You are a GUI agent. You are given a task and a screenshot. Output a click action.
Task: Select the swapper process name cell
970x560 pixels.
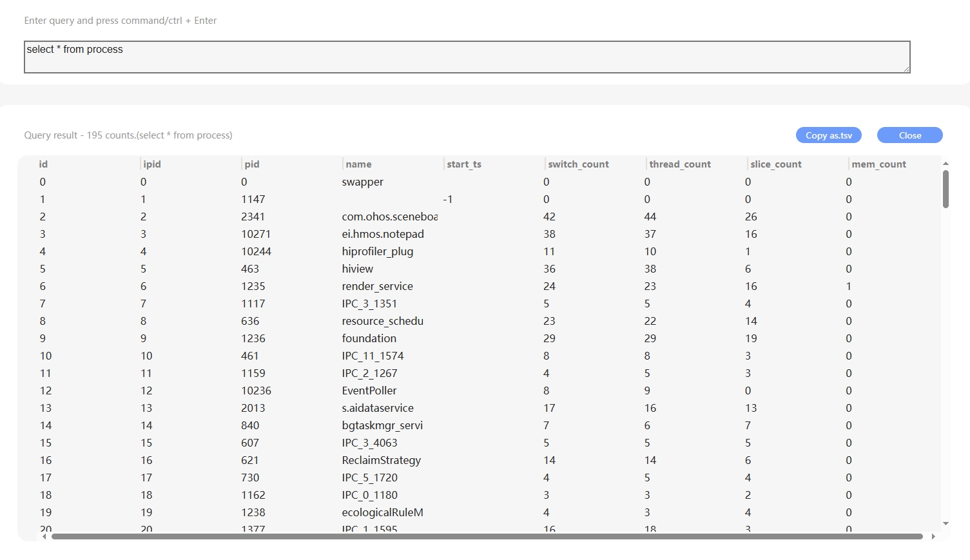pyautogui.click(x=362, y=182)
